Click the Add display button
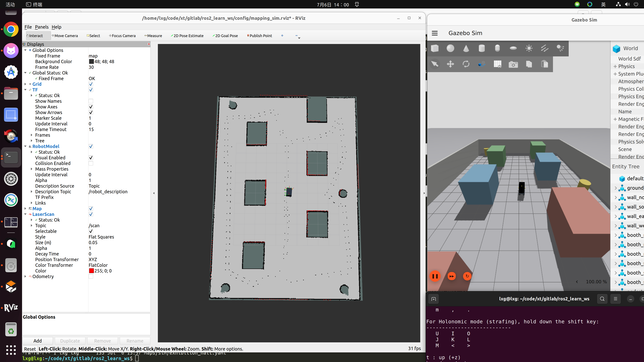This screenshot has height=362, width=644. 38,341
